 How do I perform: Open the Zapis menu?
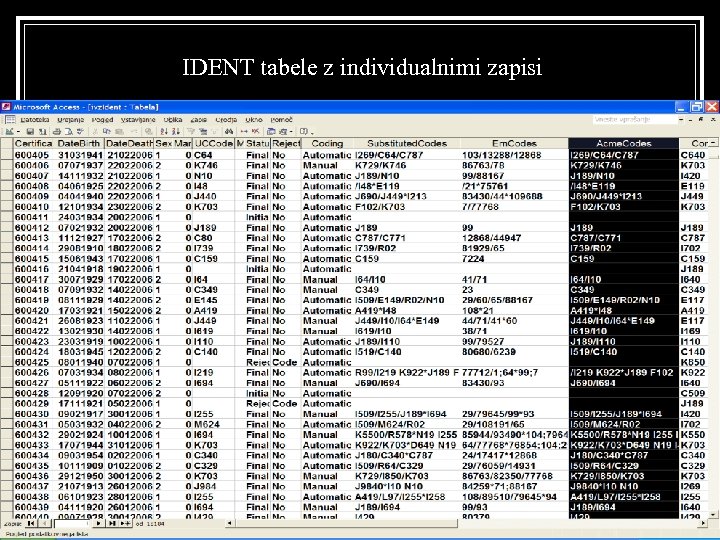pyautogui.click(x=198, y=119)
